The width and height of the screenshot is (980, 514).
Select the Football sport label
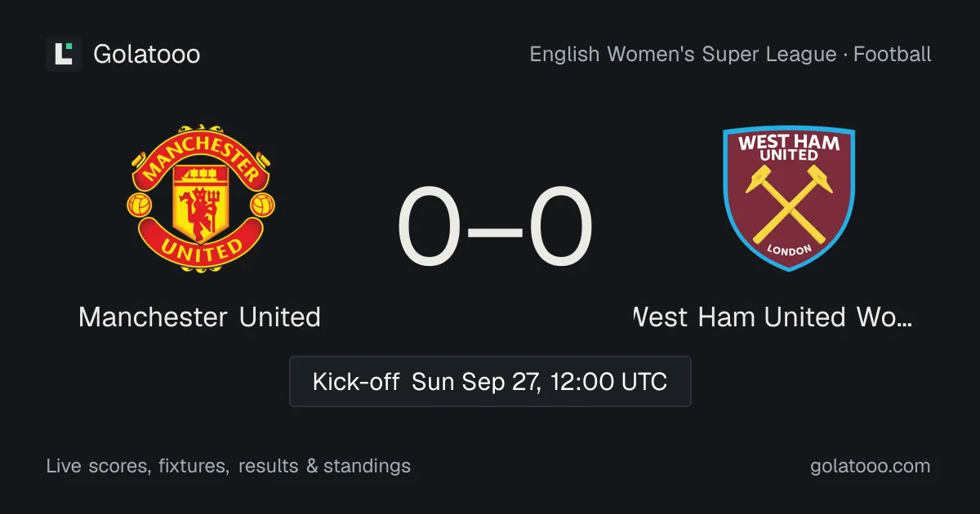(x=893, y=55)
